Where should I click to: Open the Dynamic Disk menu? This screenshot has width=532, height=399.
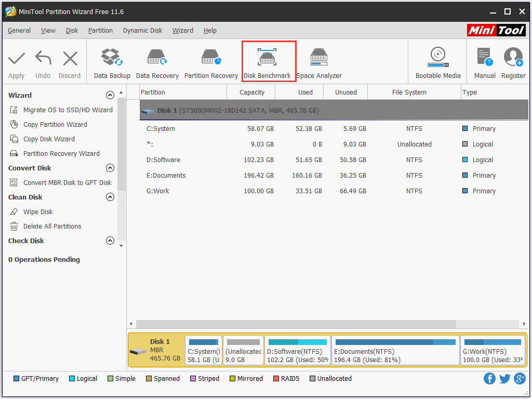point(142,31)
